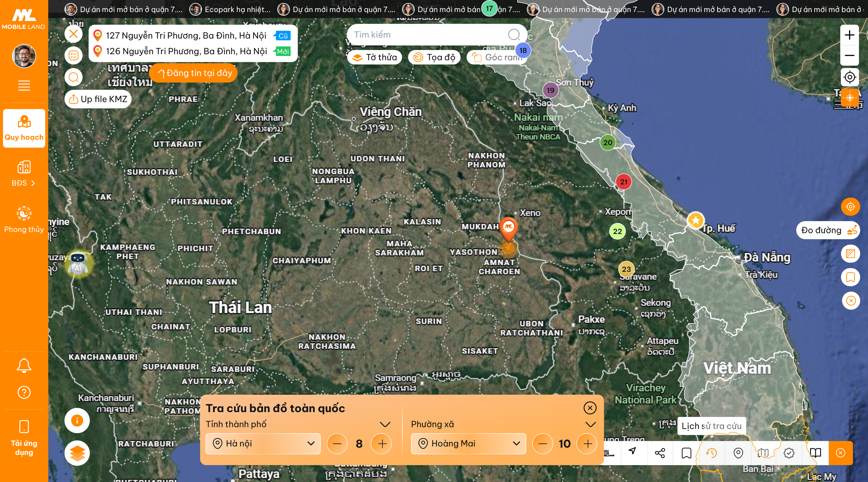The image size is (868, 482).
Task: Close the Tra cứu bản đồ toàn quốc panel
Action: click(590, 408)
